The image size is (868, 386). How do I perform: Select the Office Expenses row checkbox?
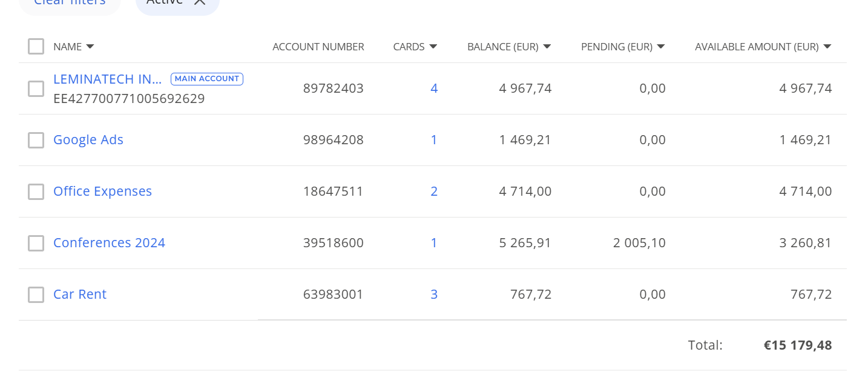36,192
